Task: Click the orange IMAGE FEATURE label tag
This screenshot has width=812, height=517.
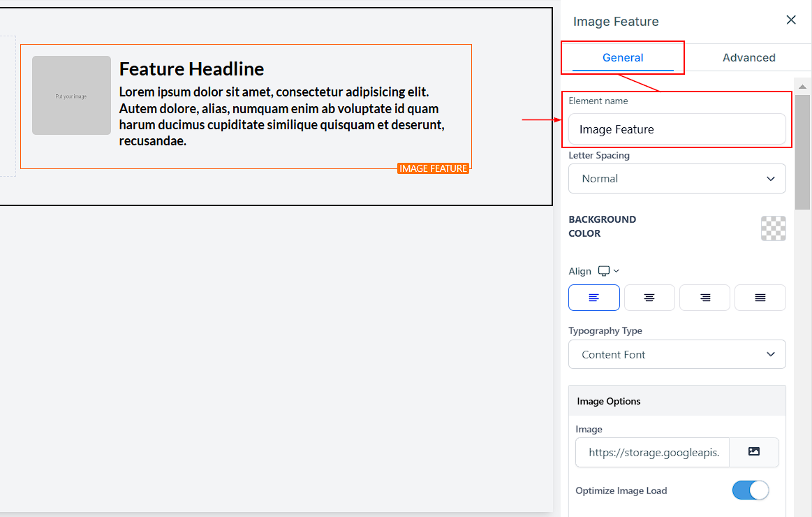Action: (433, 168)
